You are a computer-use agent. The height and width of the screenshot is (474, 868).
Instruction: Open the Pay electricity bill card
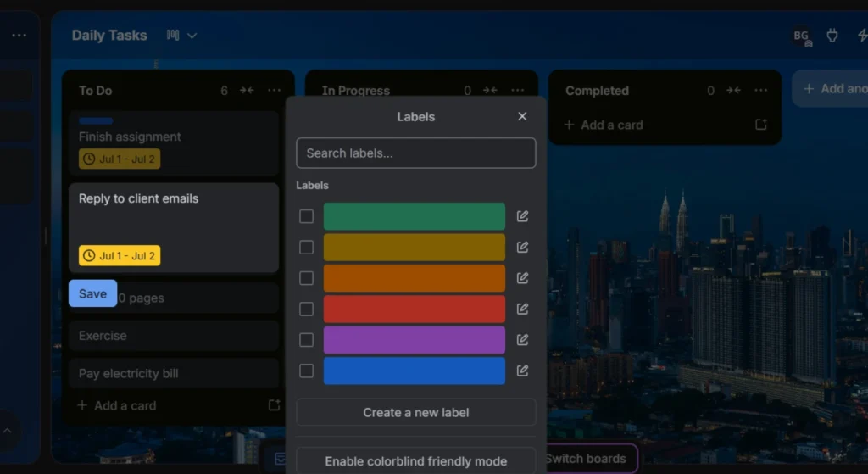click(x=173, y=373)
